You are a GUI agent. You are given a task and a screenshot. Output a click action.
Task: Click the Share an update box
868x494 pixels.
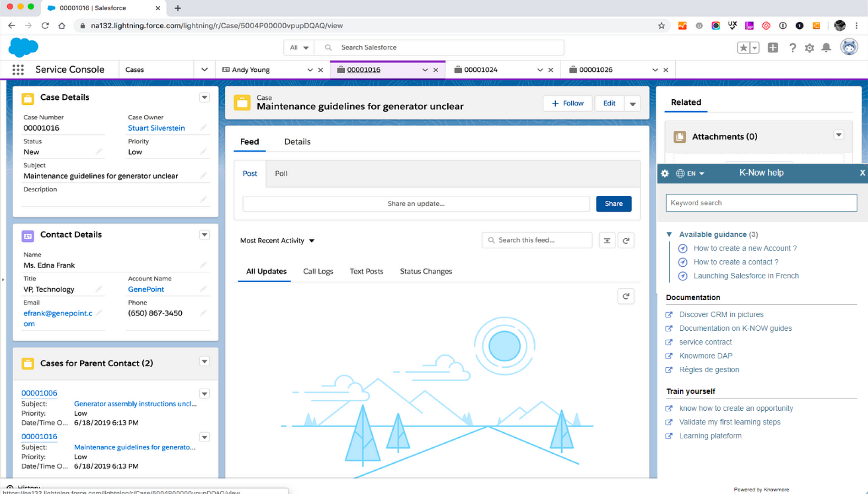tap(416, 204)
